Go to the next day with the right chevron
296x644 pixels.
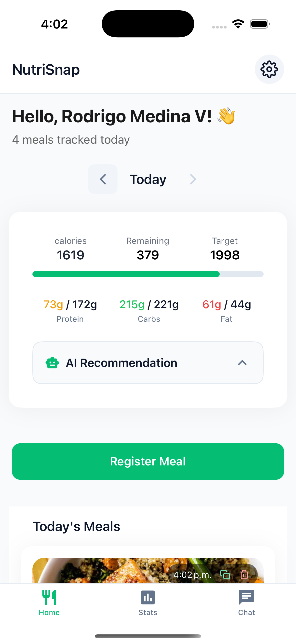coord(193,179)
